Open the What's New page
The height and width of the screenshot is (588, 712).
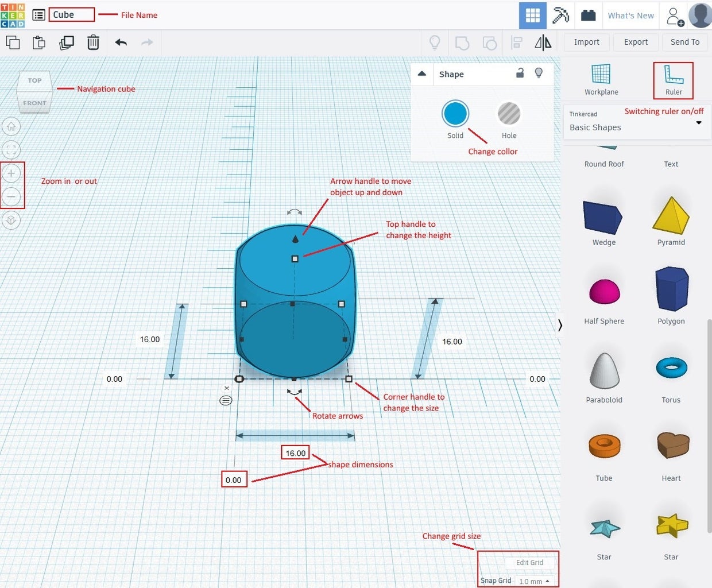[630, 16]
